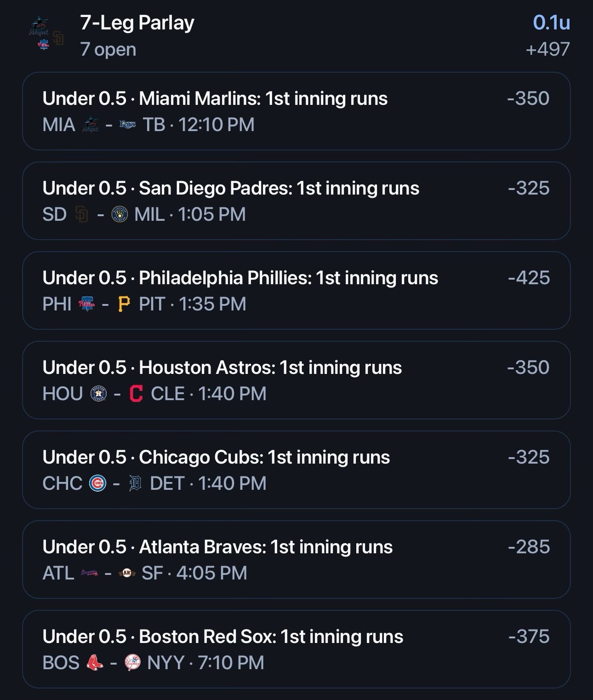Click the San Francisco Giants logo
The image size is (593, 700).
tap(127, 573)
